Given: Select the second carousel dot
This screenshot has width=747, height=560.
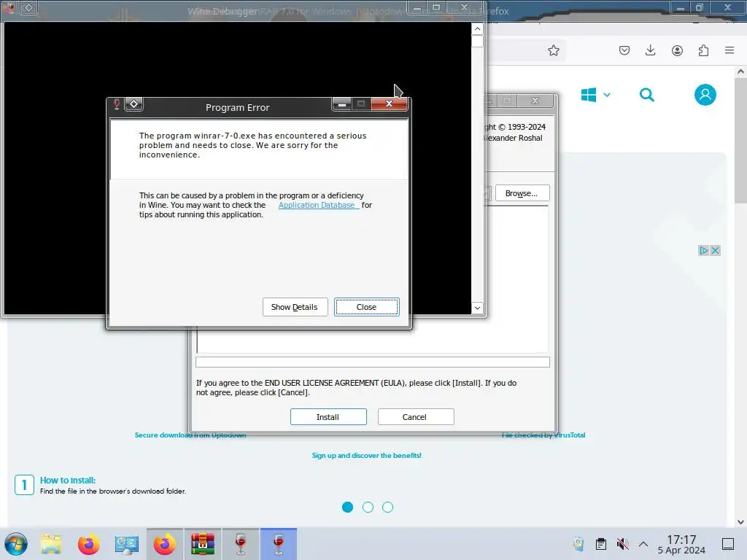Looking at the screenshot, I should pos(368,507).
